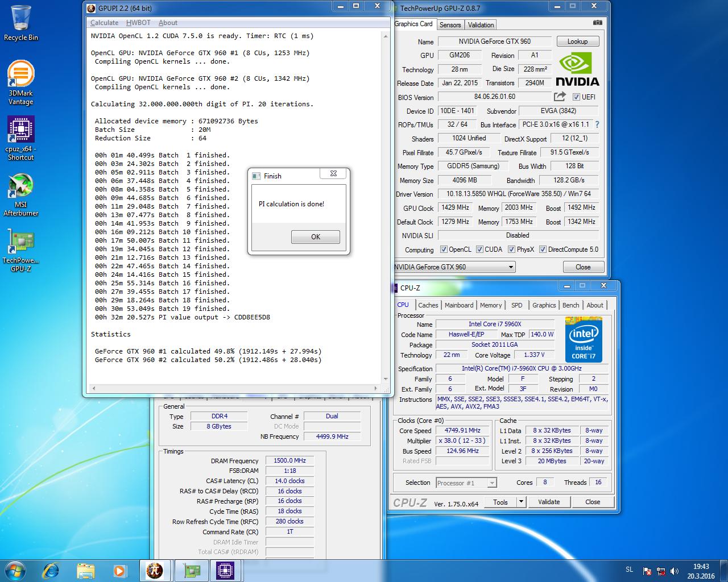Viewport: 728px width, 582px height.
Task: Switch to the Graphics tab in CPU-Z
Action: click(x=544, y=305)
